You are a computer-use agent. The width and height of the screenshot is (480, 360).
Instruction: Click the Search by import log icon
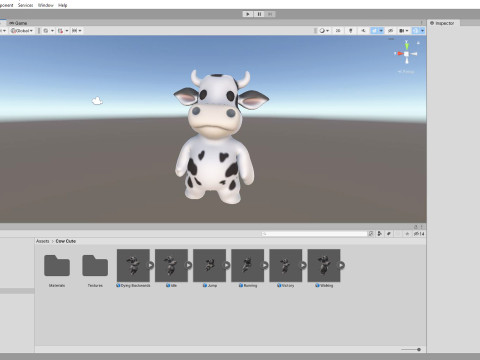[x=398, y=234]
